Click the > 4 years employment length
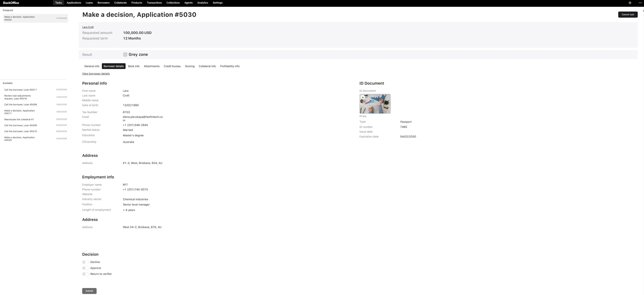This screenshot has height=295, width=644. click(129, 210)
